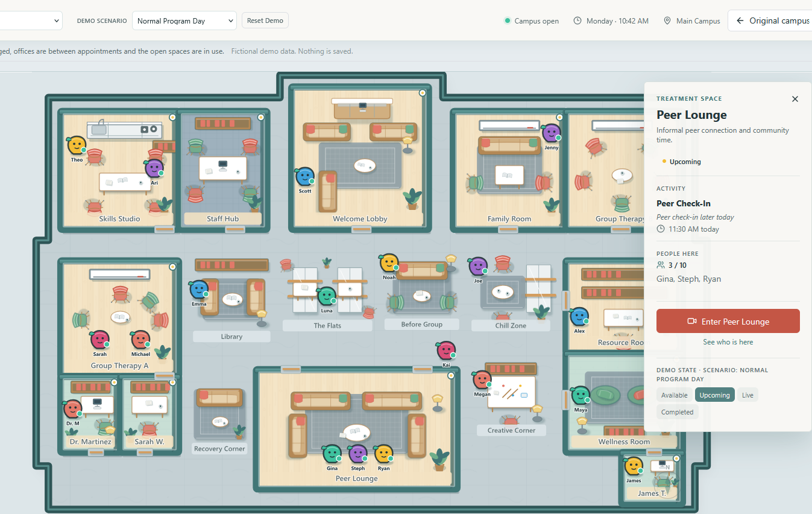Select Noah's yellow avatar
The height and width of the screenshot is (514, 812).
pyautogui.click(x=389, y=263)
